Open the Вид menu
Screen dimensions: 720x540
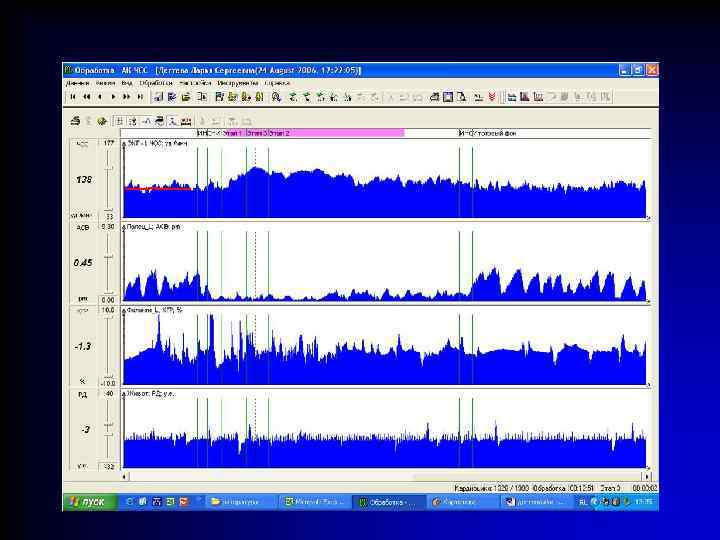pos(126,83)
